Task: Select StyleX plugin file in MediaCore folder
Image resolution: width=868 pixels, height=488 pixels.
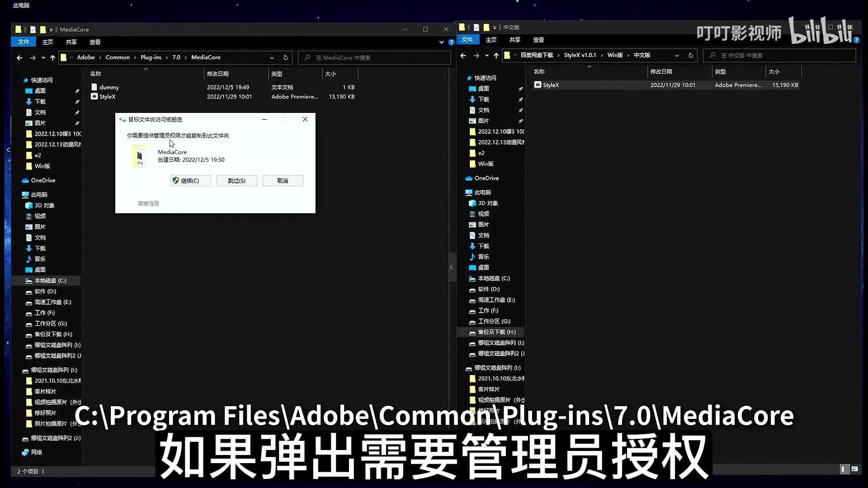Action: pos(107,97)
